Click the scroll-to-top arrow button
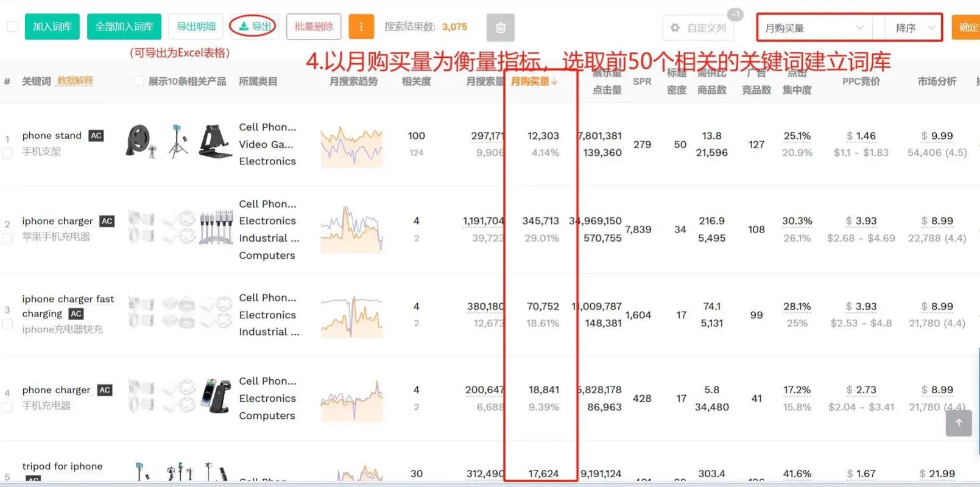Viewport: 980px width, 487px height. pyautogui.click(x=959, y=422)
